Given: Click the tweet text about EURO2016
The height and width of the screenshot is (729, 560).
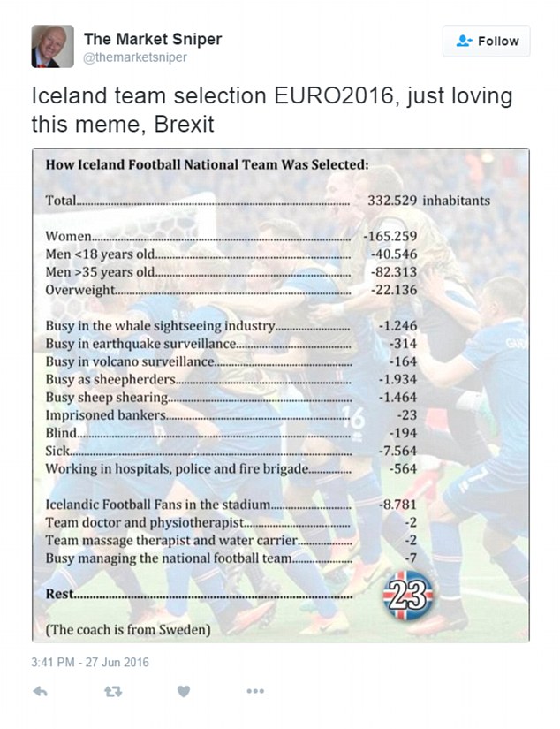Looking at the screenshot, I should click(x=272, y=110).
